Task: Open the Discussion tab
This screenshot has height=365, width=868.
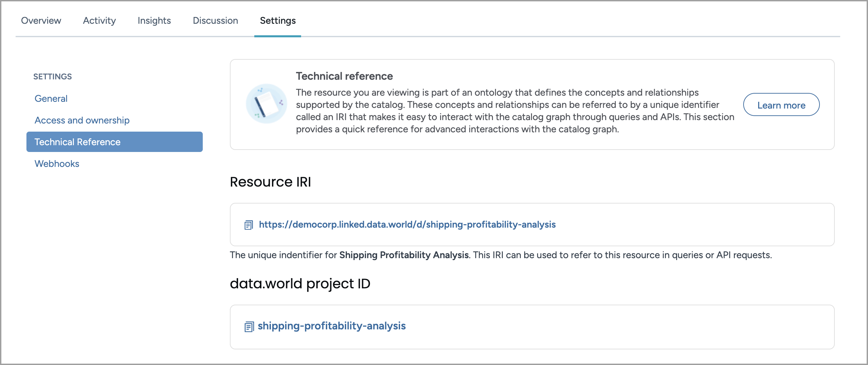Action: coord(215,20)
